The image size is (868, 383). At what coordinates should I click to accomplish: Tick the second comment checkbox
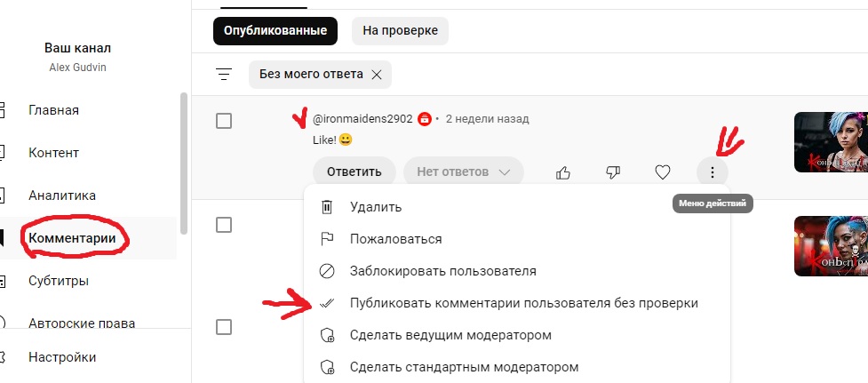pyautogui.click(x=224, y=225)
